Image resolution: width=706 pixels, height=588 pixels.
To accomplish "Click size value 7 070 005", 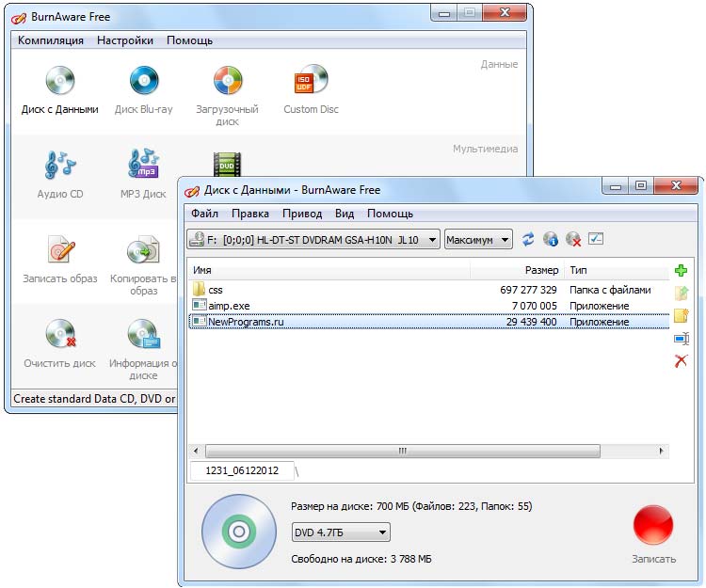I will click(534, 306).
